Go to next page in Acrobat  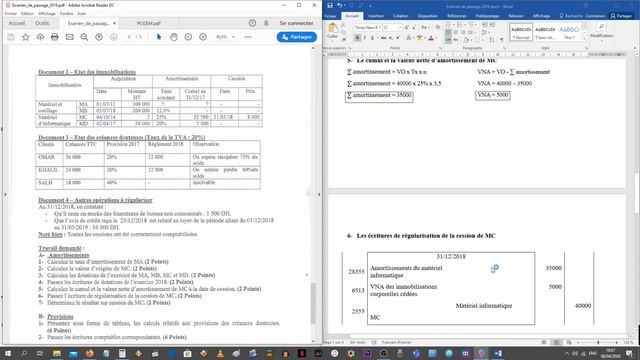[113, 37]
